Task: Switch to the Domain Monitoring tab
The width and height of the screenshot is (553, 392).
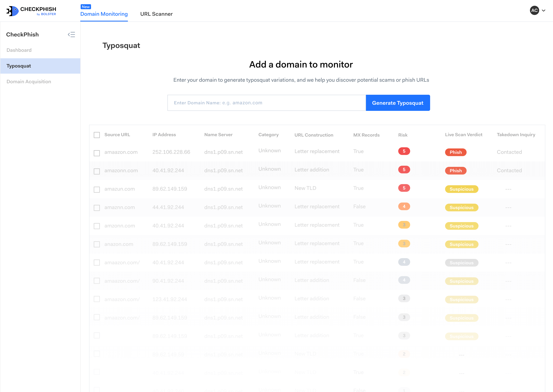Action: point(104,14)
